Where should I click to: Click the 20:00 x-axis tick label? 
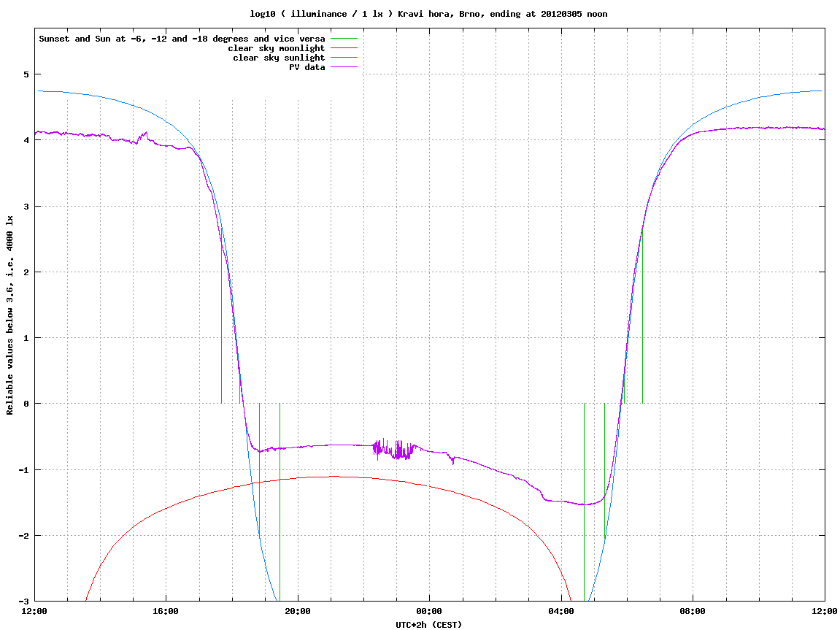[x=298, y=611]
